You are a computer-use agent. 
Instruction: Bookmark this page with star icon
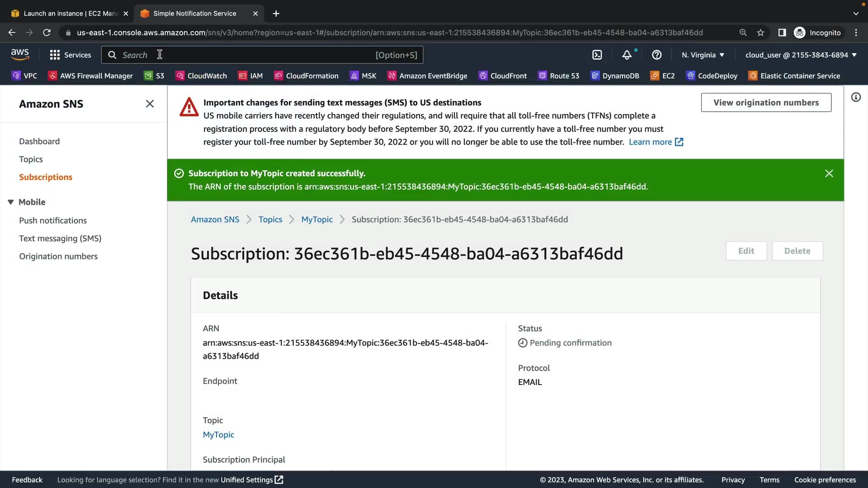click(760, 33)
